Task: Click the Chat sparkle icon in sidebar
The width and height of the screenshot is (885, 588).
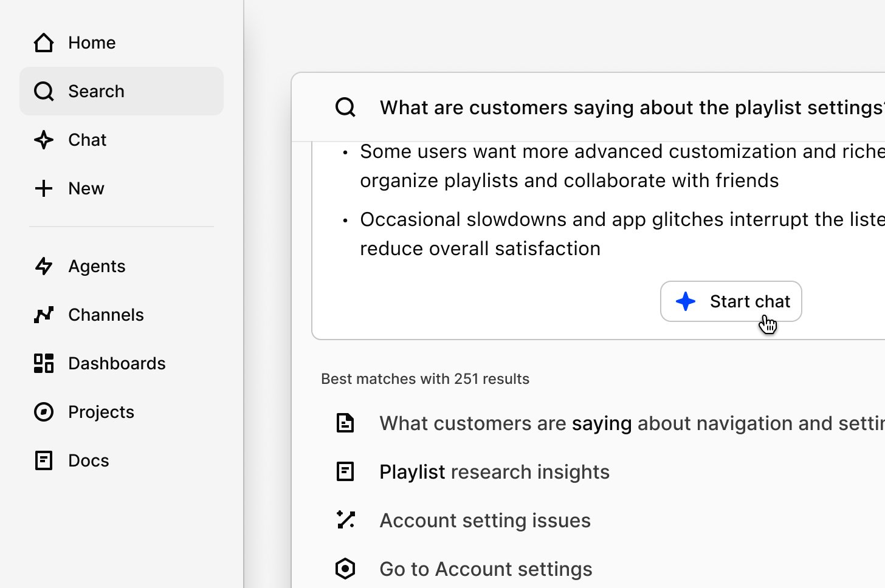Action: pyautogui.click(x=44, y=140)
